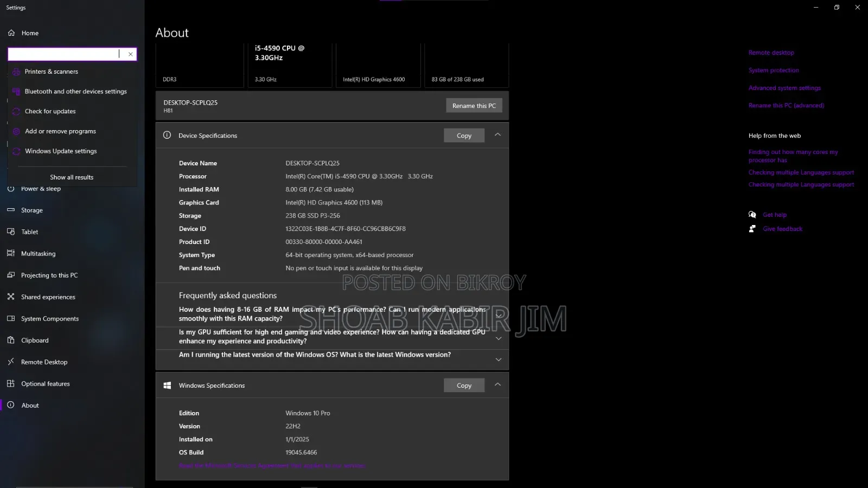
Task: Expand the GPU gaming FAQ question
Action: point(499,338)
